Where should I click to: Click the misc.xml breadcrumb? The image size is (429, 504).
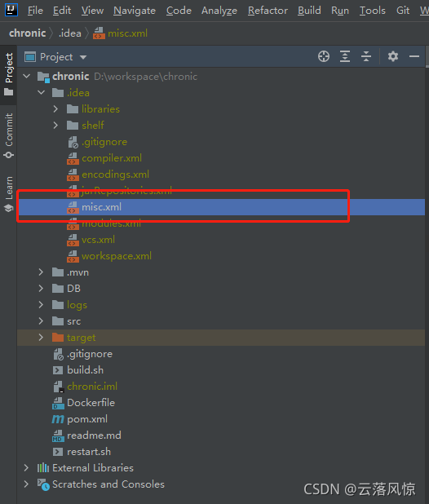[120, 33]
